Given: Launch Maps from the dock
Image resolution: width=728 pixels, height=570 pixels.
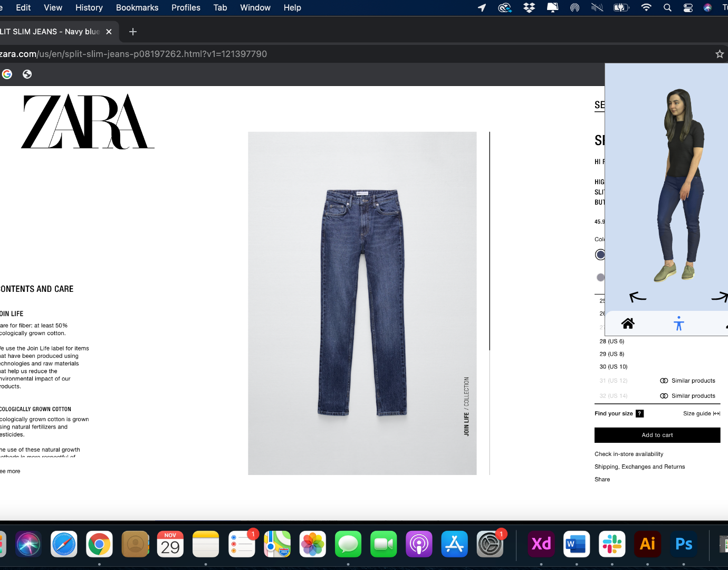Looking at the screenshot, I should [277, 544].
